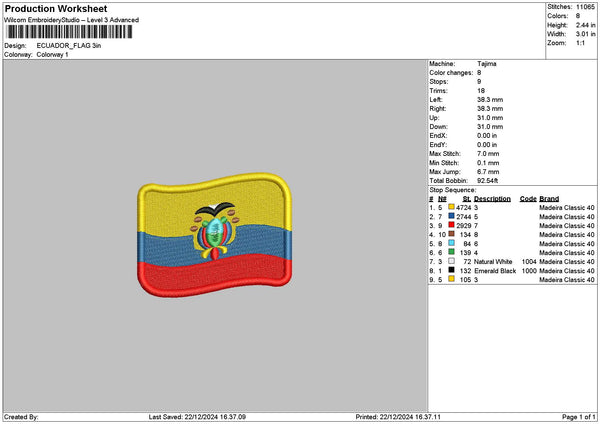
Task: Click the EndX label
Action: pyautogui.click(x=438, y=136)
